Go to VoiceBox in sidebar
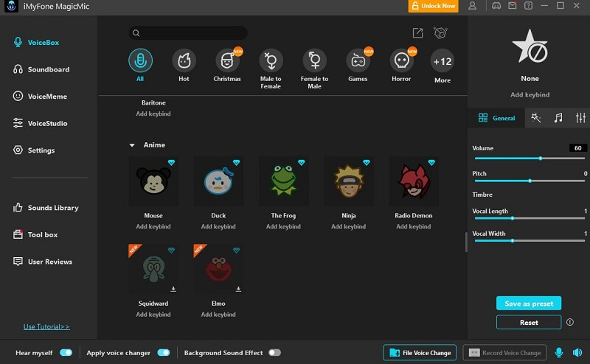 pyautogui.click(x=36, y=43)
